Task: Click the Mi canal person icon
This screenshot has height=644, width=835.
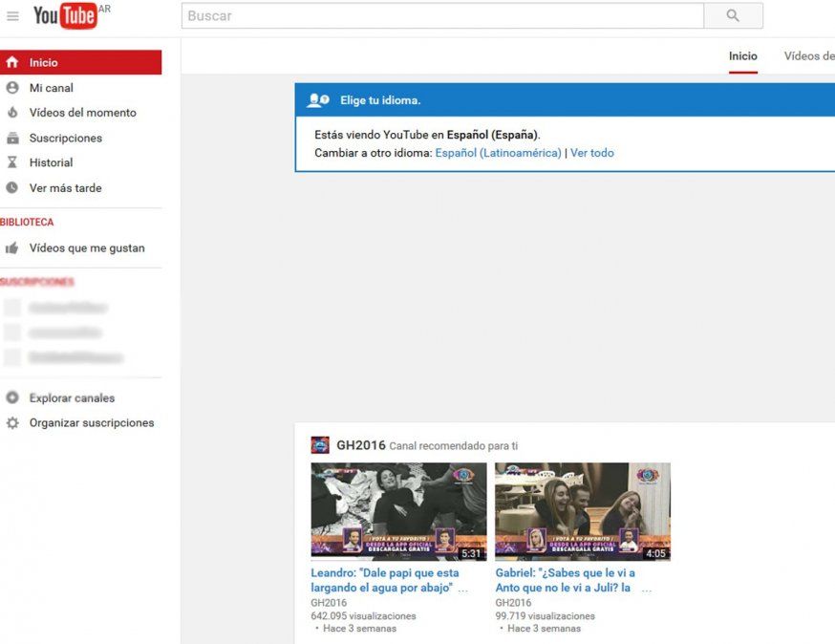Action: (x=12, y=88)
